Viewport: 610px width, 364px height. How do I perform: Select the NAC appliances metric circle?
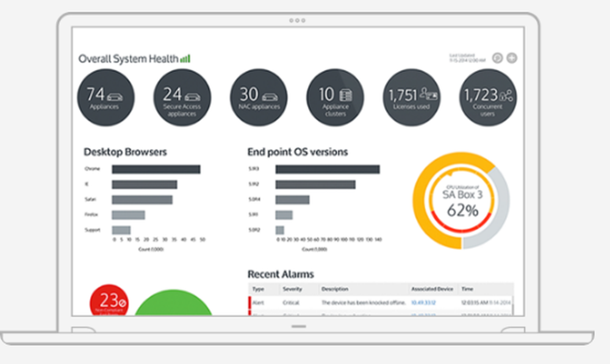258,98
